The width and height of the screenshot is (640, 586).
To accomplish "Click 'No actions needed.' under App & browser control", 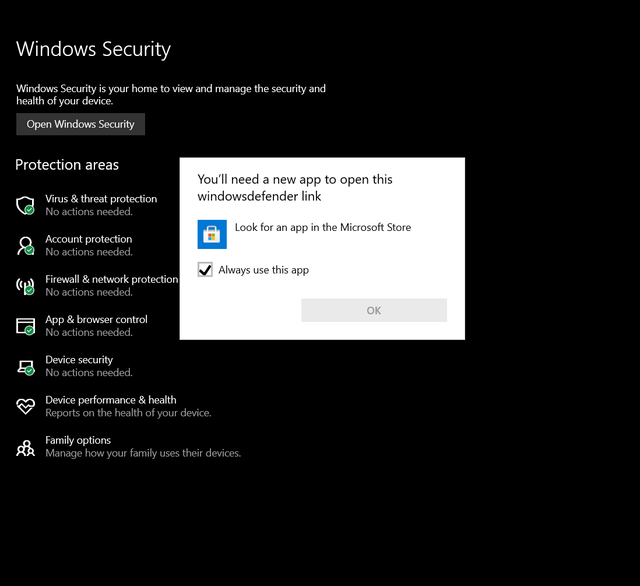I will pos(89,333).
